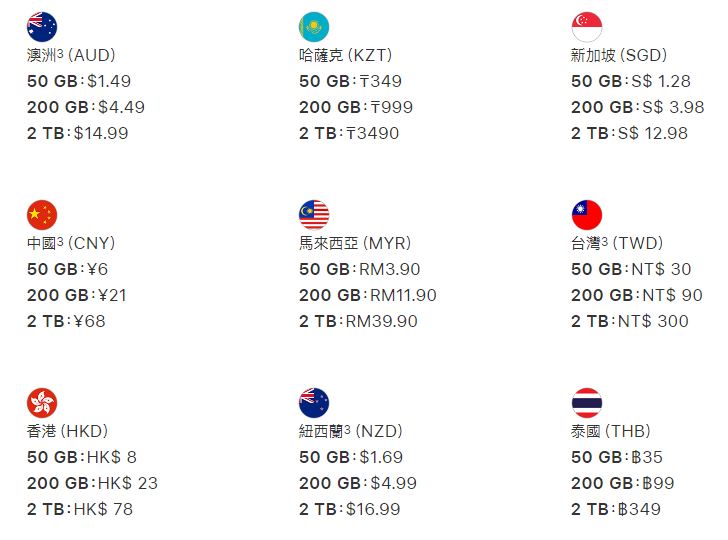Image resolution: width=728 pixels, height=540 pixels.
Task: Click the 新加坡 (SGD) heading
Action: 619,55
